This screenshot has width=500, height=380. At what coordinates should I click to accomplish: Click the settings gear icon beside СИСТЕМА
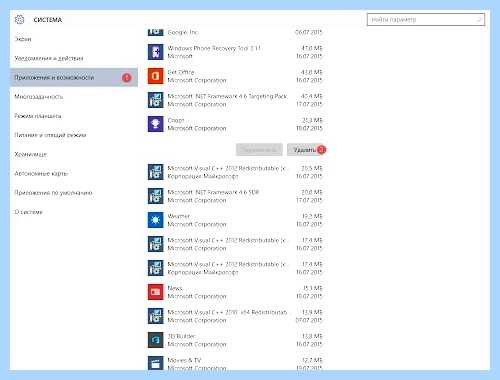pos(20,20)
